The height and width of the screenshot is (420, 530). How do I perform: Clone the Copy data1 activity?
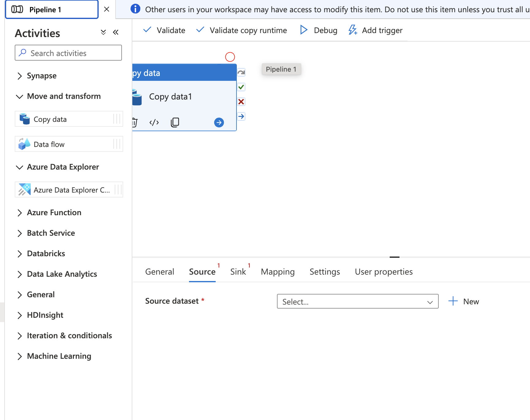[x=175, y=122]
